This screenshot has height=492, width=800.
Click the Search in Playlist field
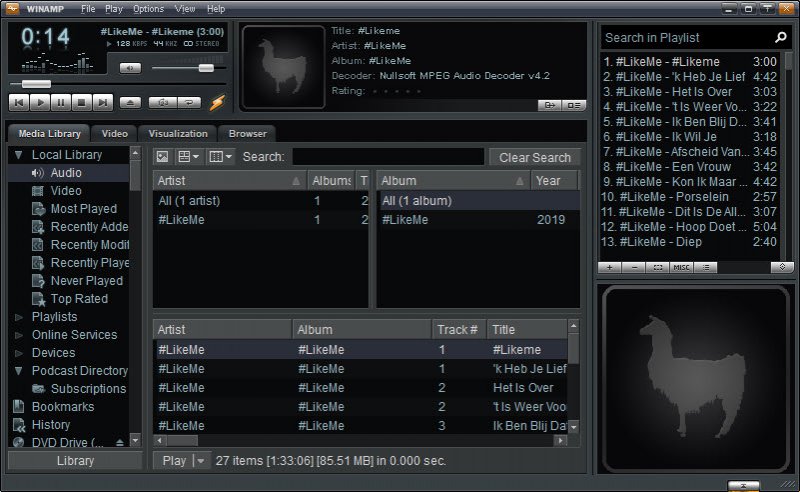[686, 38]
